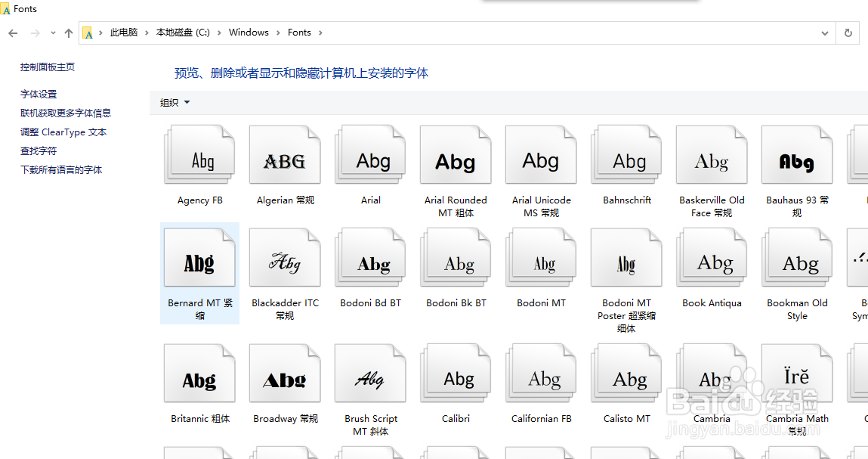The width and height of the screenshot is (868, 459).
Task: Expand the chevron after 本地磁盘 (C:)
Action: point(219,33)
